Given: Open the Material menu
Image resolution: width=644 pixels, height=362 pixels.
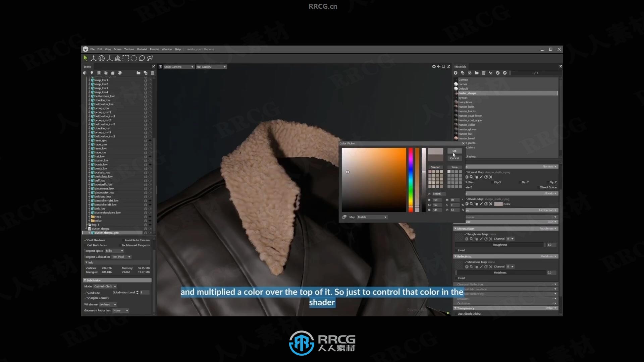Looking at the screenshot, I should (x=142, y=49).
